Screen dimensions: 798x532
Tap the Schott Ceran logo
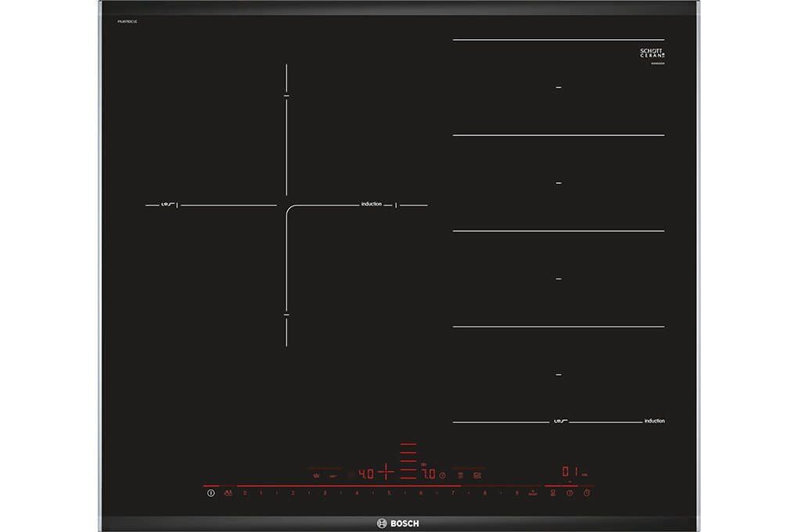pyautogui.click(x=652, y=54)
